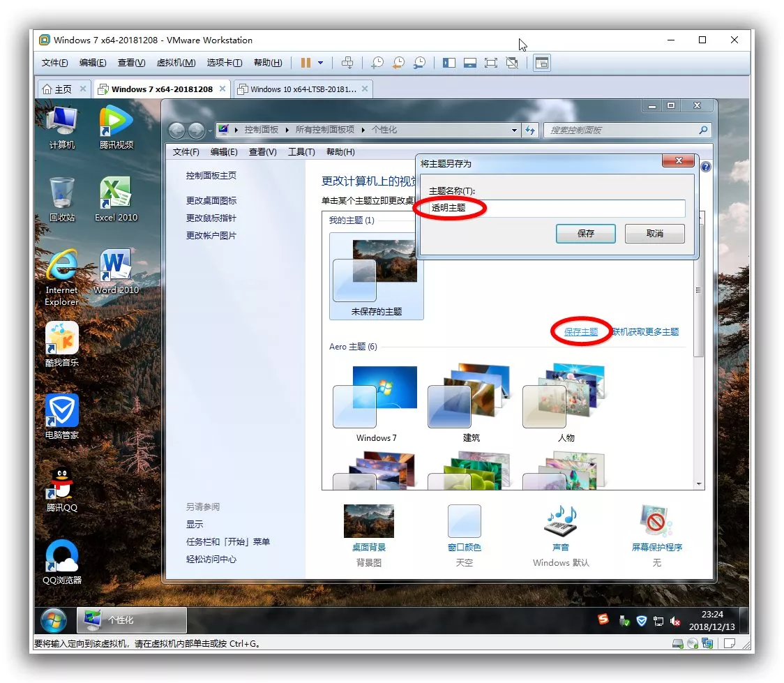784x683 pixels.
Task: Open 计算机 desktop icon
Action: point(62,128)
